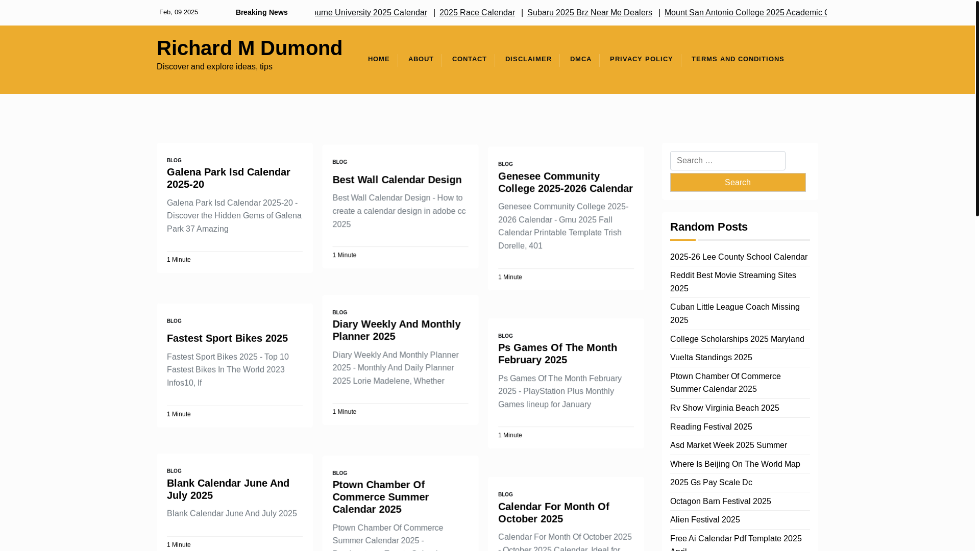Image resolution: width=980 pixels, height=551 pixels.
Task: Open Reddit Best Movie Streaming Sites 2025 link
Action: (733, 282)
